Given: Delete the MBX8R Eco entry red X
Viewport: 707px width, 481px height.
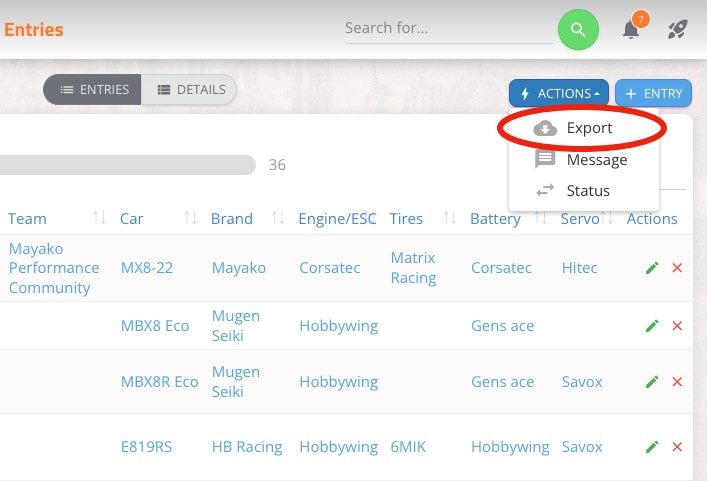Looking at the screenshot, I should [677, 382].
